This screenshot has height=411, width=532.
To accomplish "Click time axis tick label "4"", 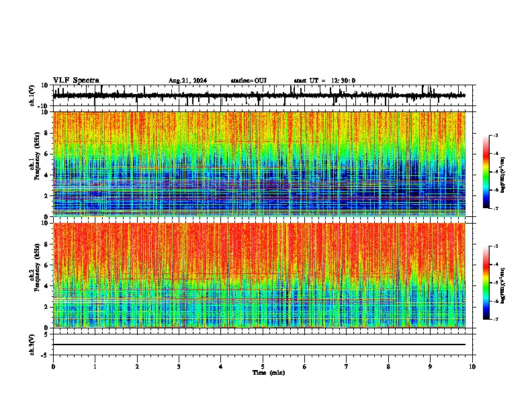I will click(220, 367).
